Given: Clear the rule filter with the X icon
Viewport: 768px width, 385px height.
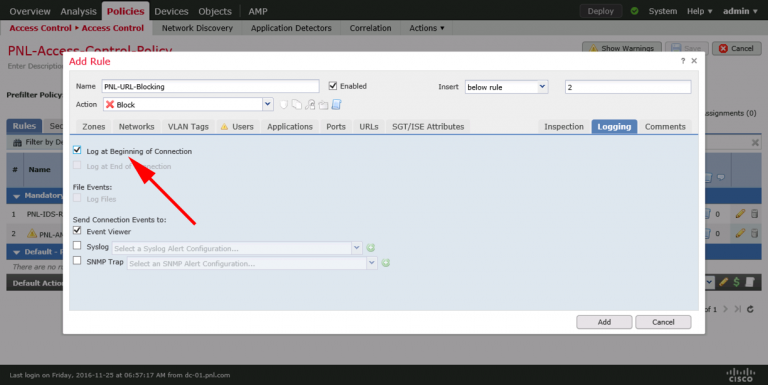Looking at the screenshot, I should 755,143.
